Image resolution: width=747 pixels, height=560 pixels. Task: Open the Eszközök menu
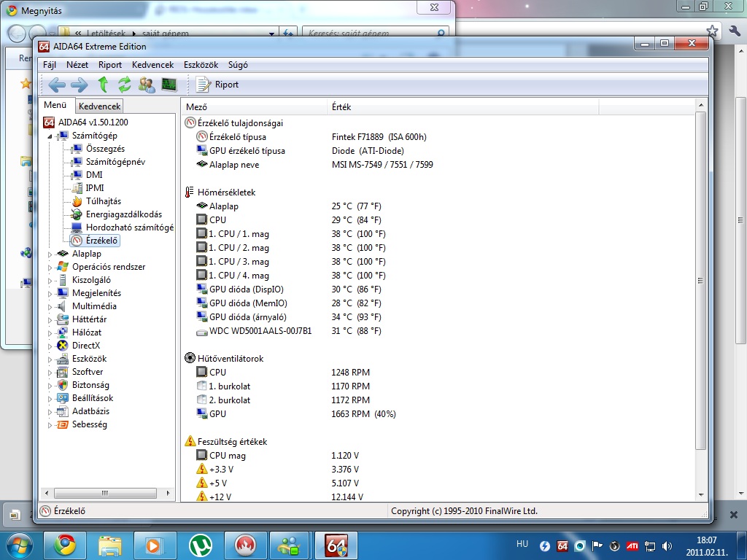[x=201, y=65]
